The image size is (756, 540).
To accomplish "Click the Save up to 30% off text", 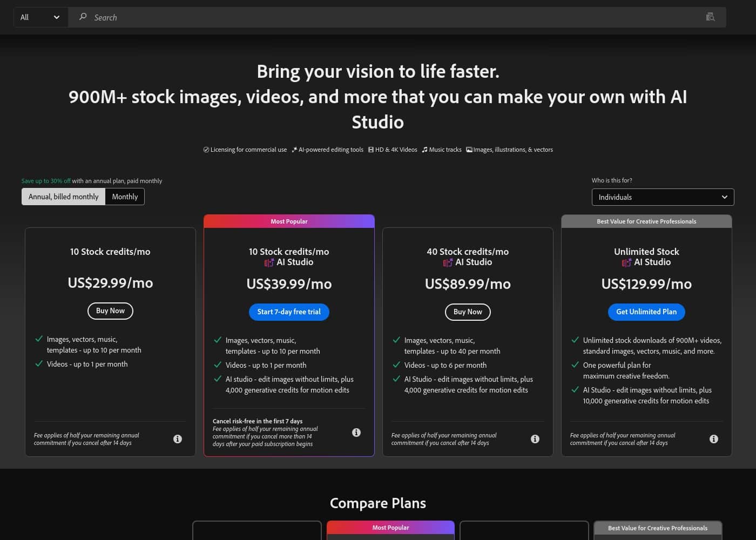I will pos(46,181).
